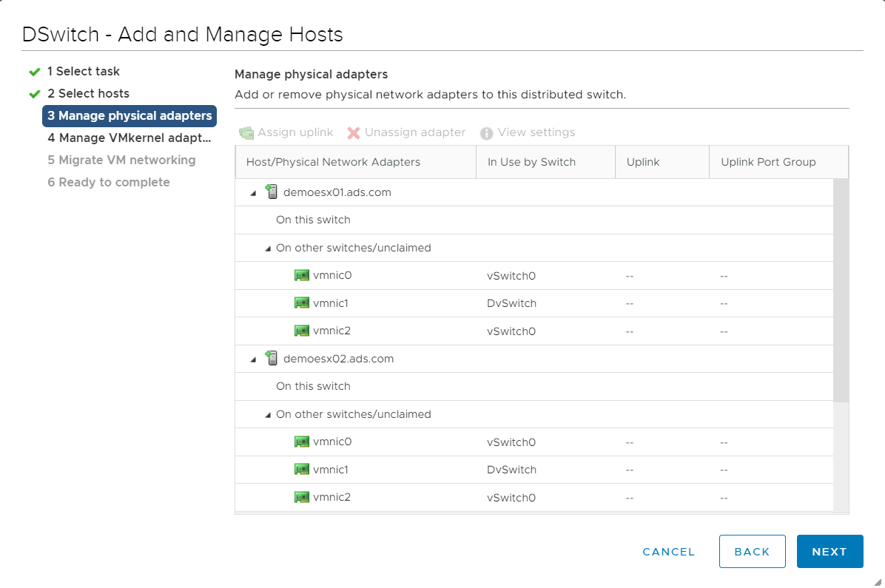
Task: Open step 6 Ready to complete
Action: [x=108, y=182]
